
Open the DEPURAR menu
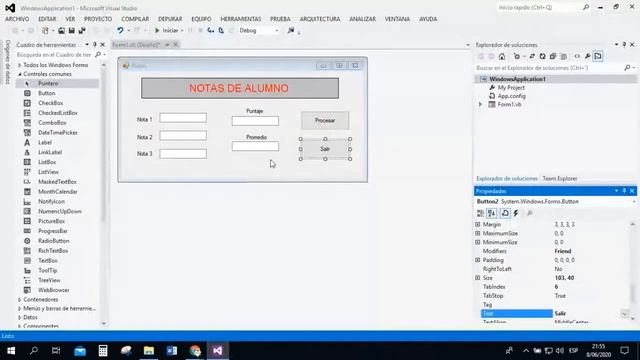tap(170, 19)
